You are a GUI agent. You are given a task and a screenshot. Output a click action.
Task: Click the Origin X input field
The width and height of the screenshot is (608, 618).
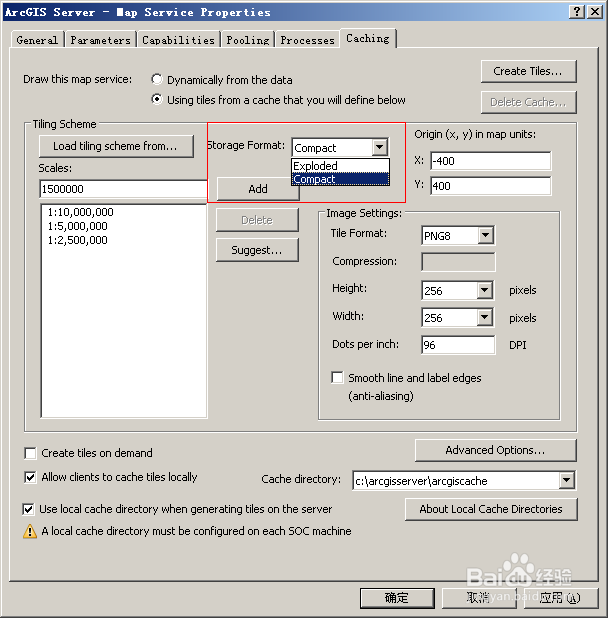click(491, 161)
